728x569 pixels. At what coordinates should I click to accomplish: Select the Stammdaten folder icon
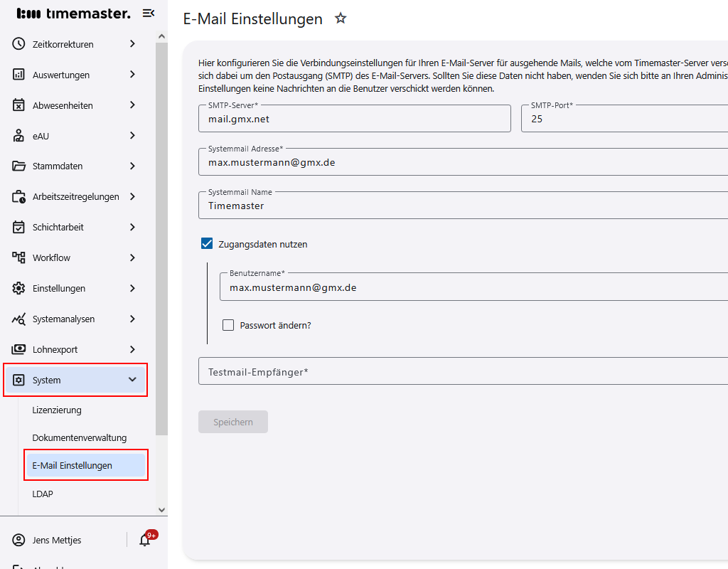click(19, 166)
